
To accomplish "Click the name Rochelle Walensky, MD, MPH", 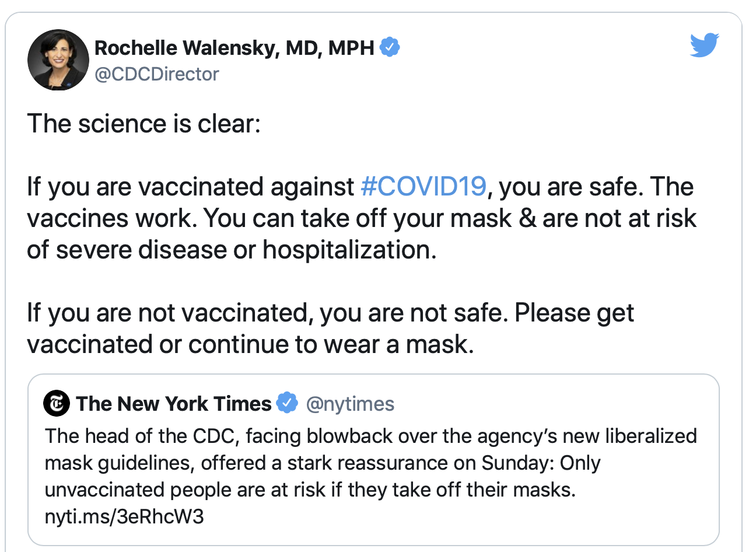I will 234,48.
